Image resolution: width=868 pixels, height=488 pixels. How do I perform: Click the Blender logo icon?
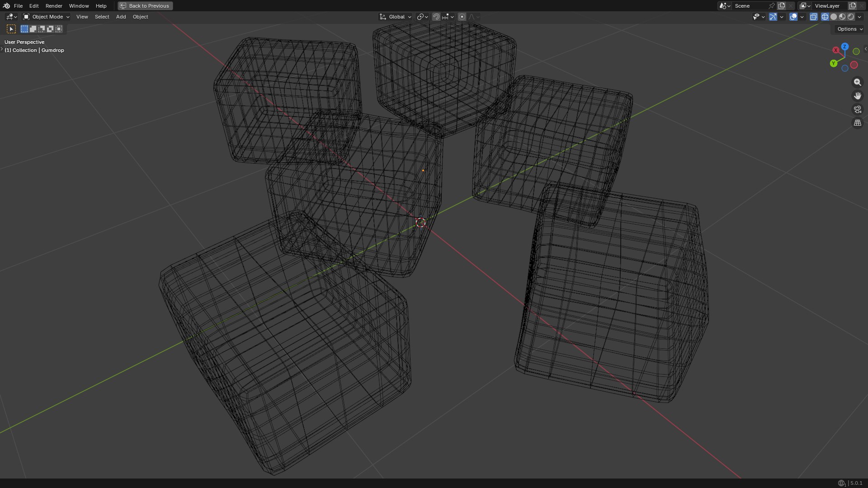pyautogui.click(x=6, y=6)
